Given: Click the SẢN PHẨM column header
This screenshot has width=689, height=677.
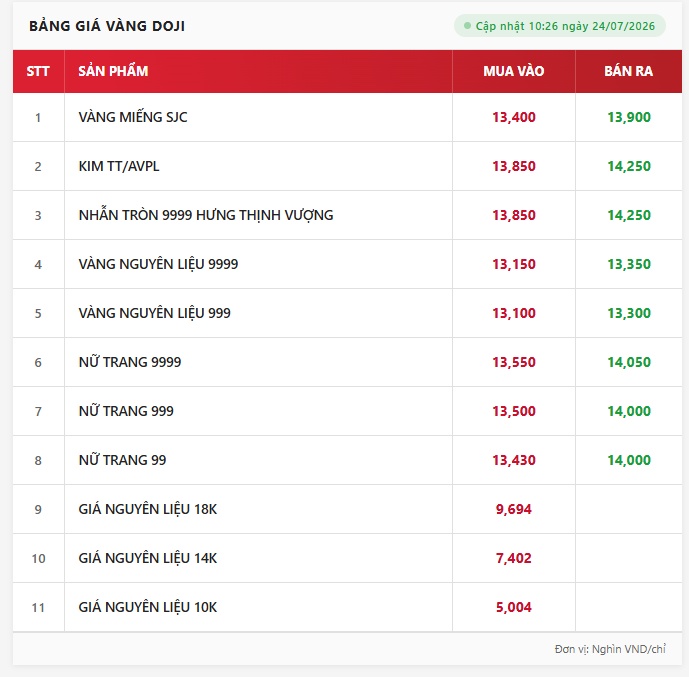Looking at the screenshot, I should [x=113, y=71].
